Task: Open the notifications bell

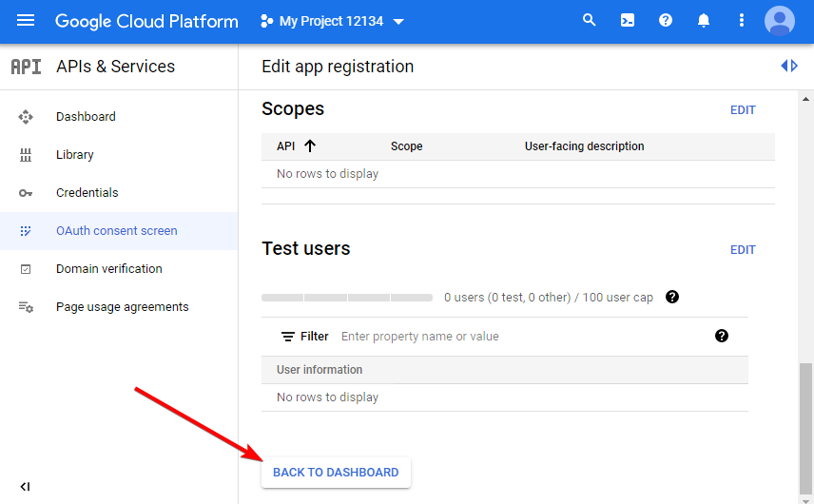Action: [704, 21]
